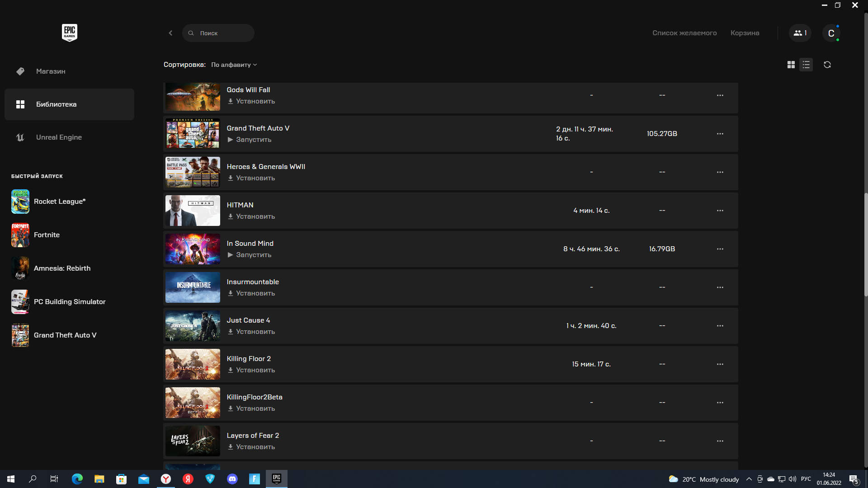Open options menu for Heroes & Generals WWII
The height and width of the screenshot is (488, 868).
(720, 172)
